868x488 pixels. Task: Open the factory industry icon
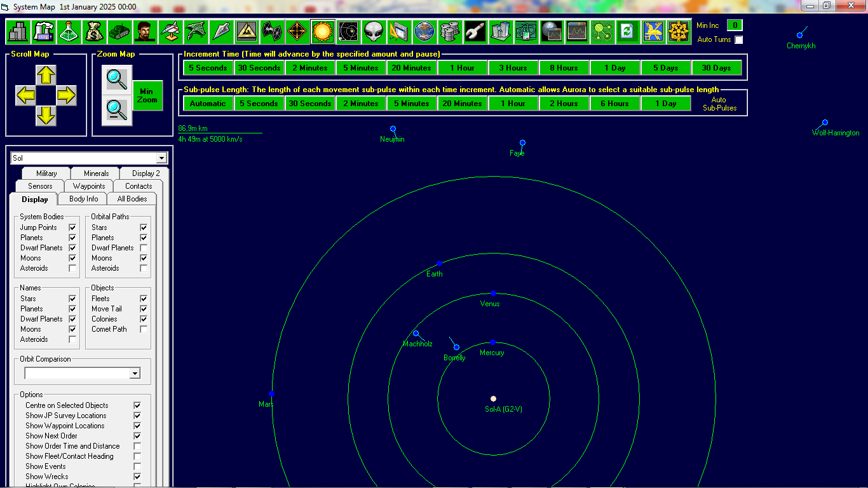tap(44, 30)
